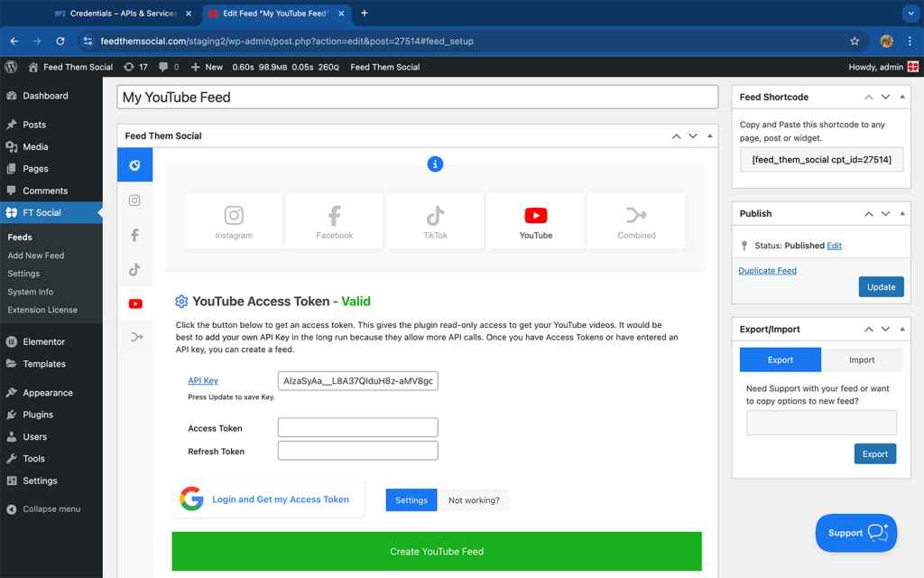Open the comments bubble in admin bar
Screen dimensions: 924x578
[x=169, y=67]
